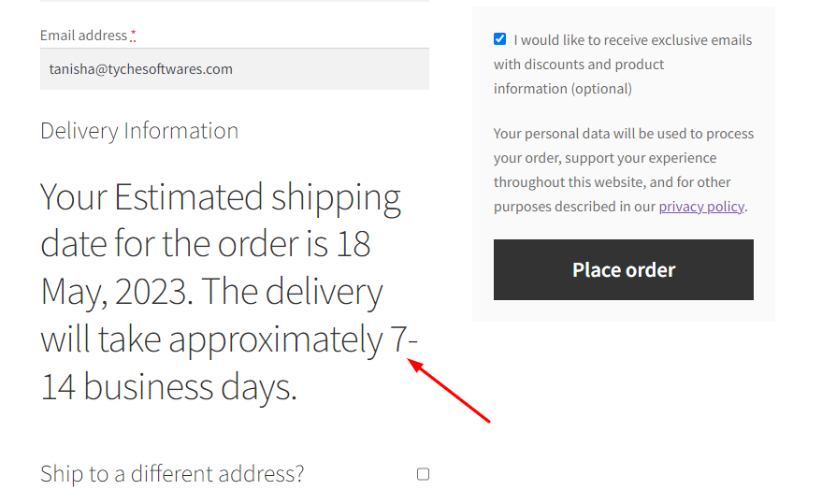822x504 pixels.
Task: Click the Delivery Information heading
Action: pyautogui.click(x=139, y=131)
